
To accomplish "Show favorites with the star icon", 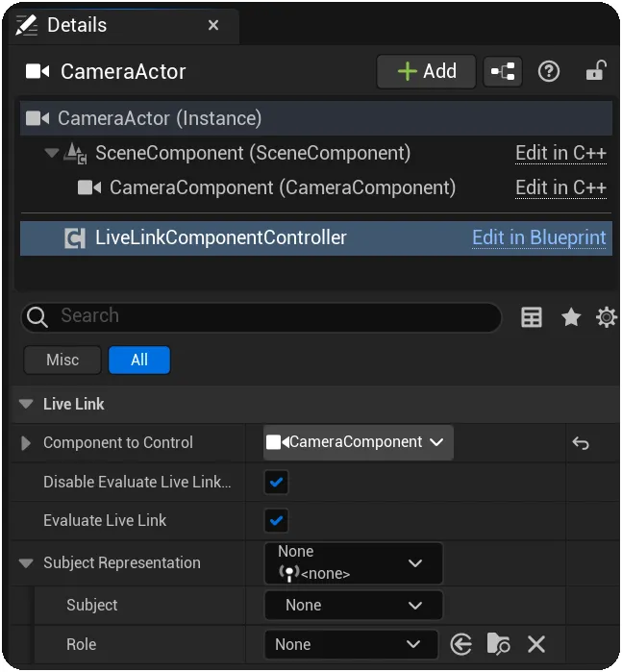I will (x=570, y=317).
